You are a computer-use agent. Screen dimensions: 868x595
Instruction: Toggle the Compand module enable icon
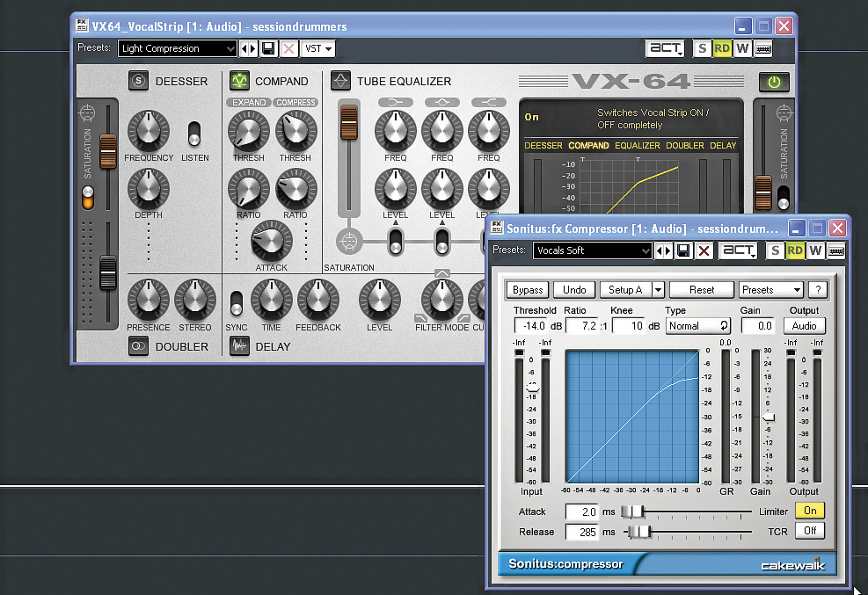coord(239,81)
